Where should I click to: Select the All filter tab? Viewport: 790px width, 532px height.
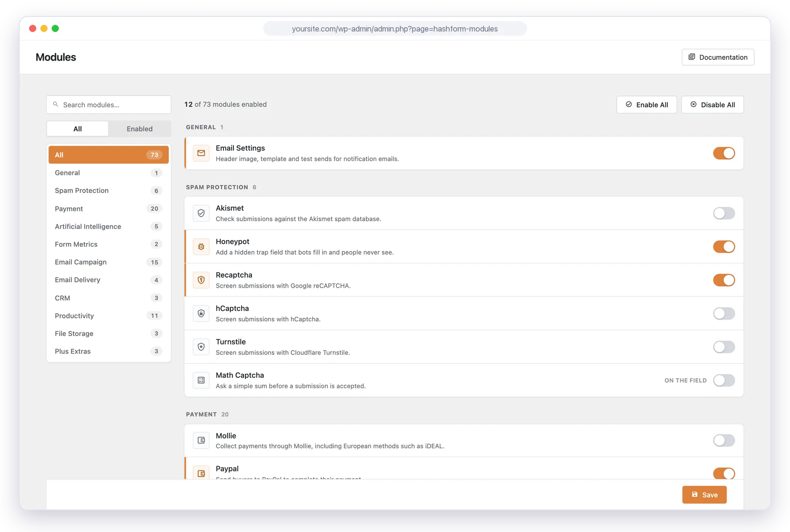tap(78, 129)
